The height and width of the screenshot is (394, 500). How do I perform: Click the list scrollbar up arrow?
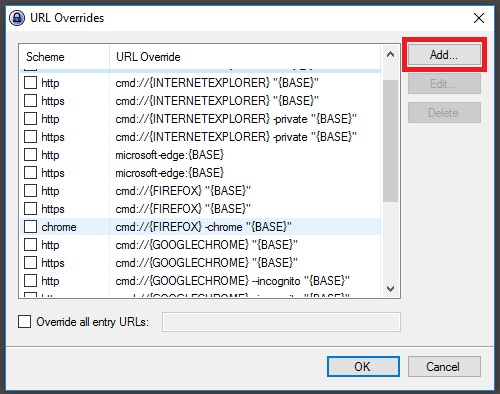[x=390, y=54]
